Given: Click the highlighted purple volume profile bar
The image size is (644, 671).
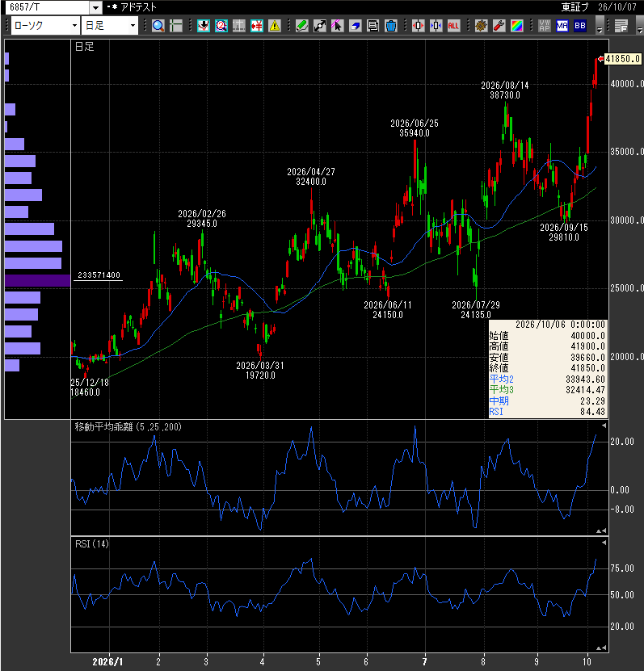Looking at the screenshot, I should click(38, 280).
